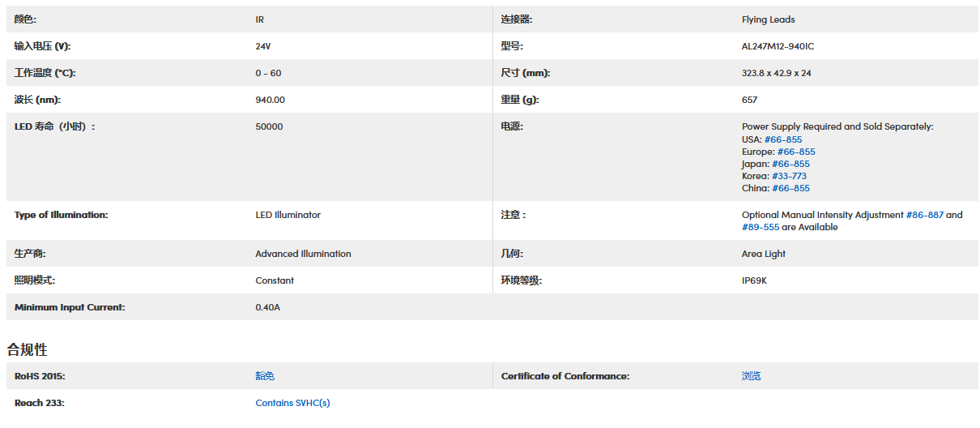Open the #89-555 accessory link
Image resolution: width=980 pixels, height=428 pixels.
coord(761,227)
